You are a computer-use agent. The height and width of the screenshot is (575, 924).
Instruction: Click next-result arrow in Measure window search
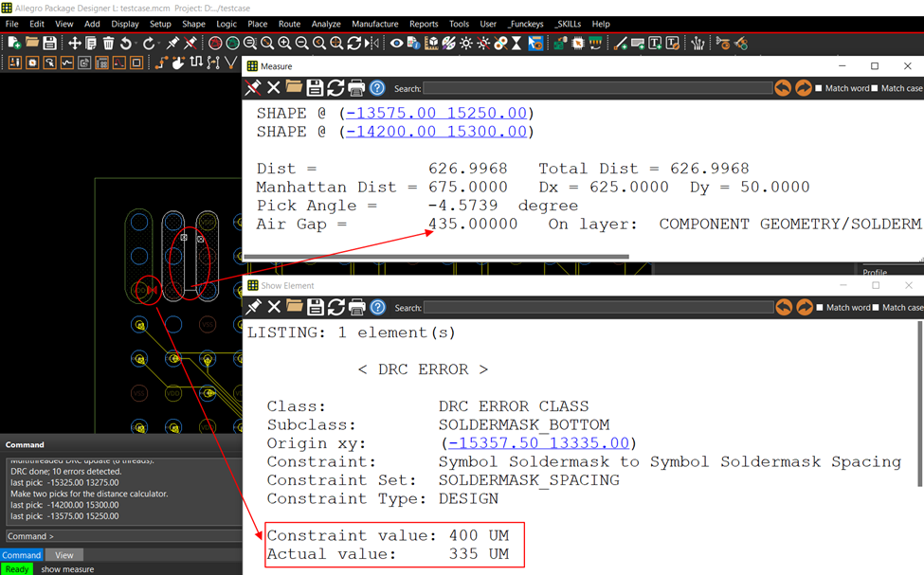click(804, 88)
